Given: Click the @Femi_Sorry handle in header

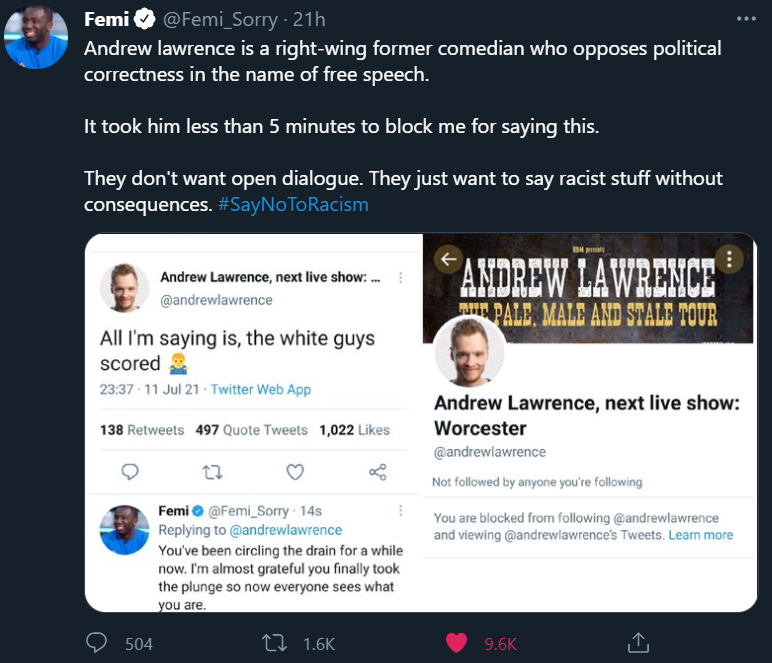Looking at the screenshot, I should tap(220, 20).
